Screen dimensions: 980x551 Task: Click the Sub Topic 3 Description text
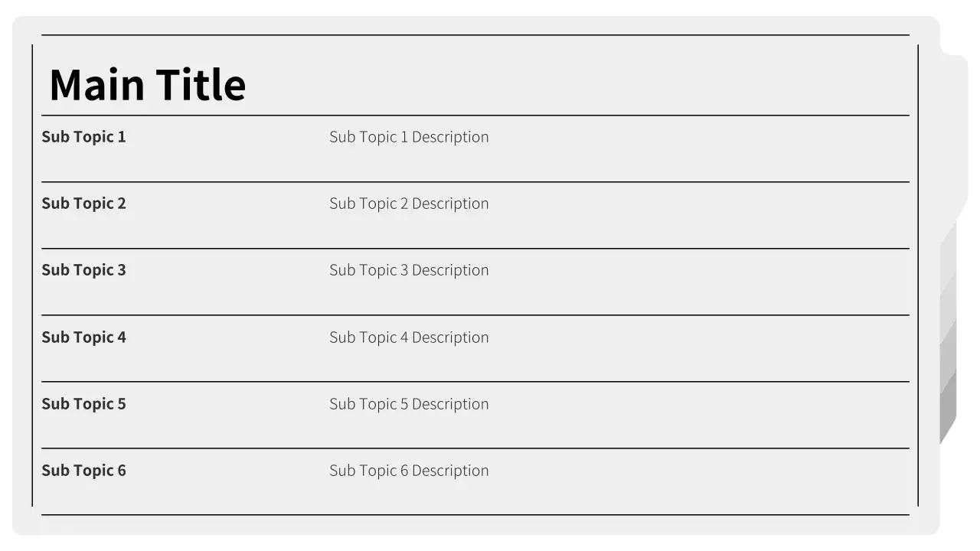click(x=409, y=270)
